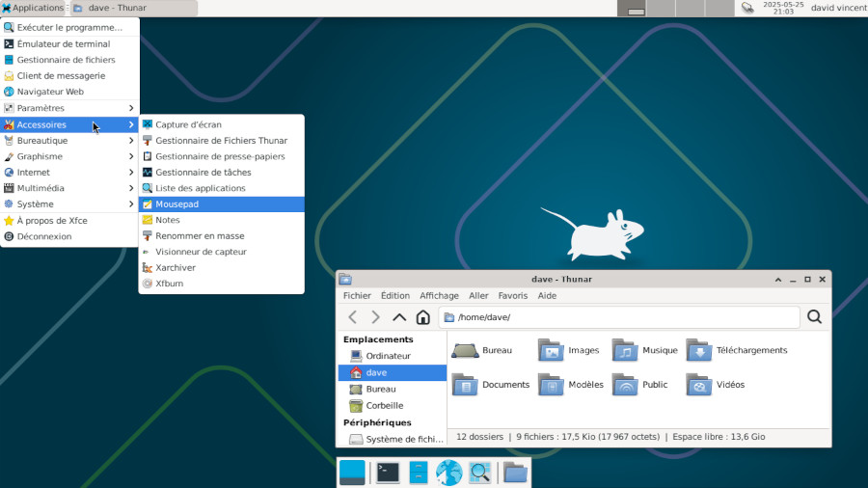Select the Documents folder icon
Viewport: 868px width, 488px height.
[465, 385]
